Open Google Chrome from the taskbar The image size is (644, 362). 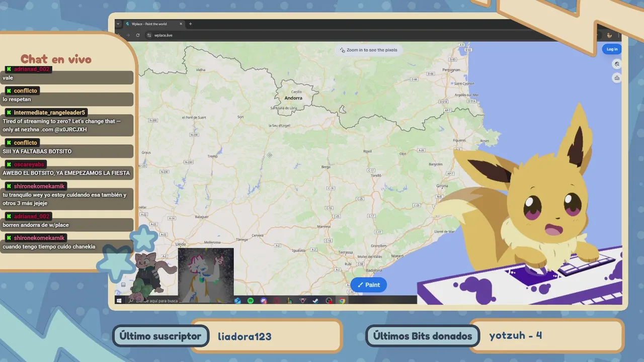[342, 301]
